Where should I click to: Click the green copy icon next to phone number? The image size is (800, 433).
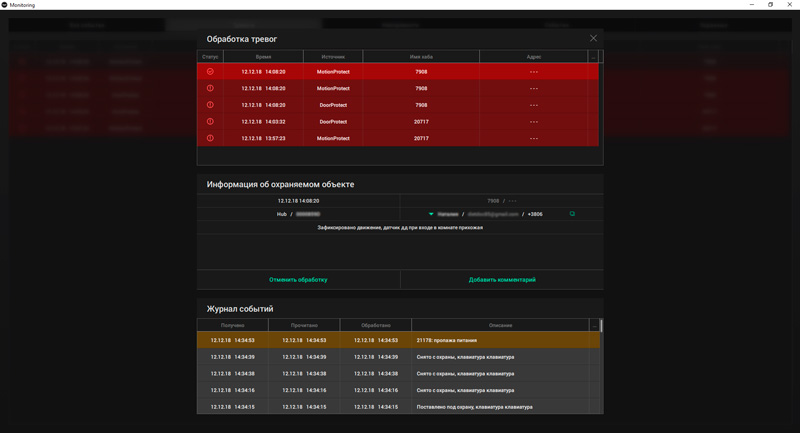(572, 214)
